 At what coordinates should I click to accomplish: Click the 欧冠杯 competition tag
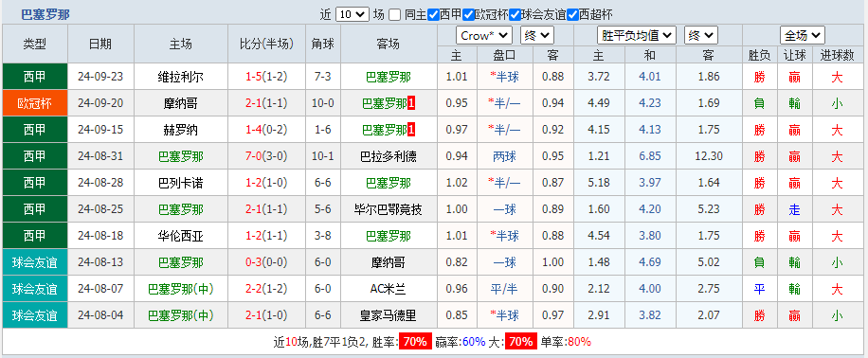[x=35, y=103]
